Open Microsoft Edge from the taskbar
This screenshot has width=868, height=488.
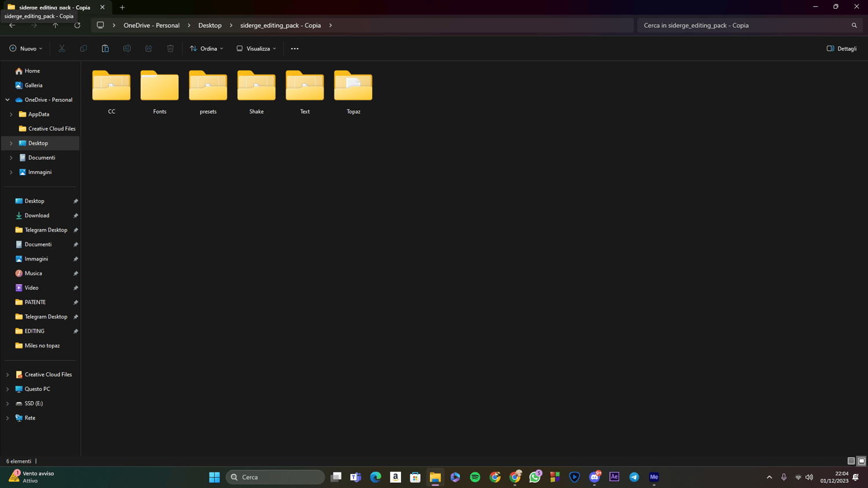376,477
